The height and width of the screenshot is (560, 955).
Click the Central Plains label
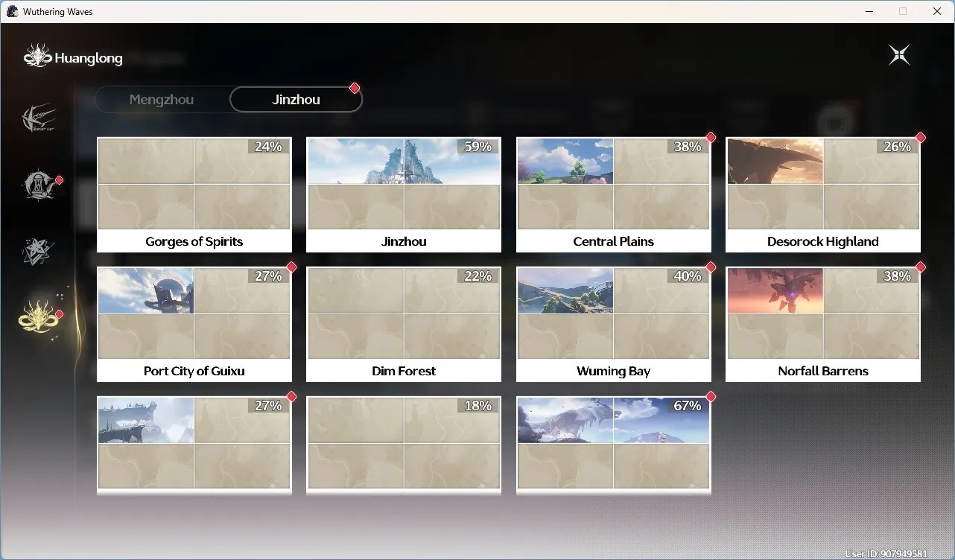(614, 241)
